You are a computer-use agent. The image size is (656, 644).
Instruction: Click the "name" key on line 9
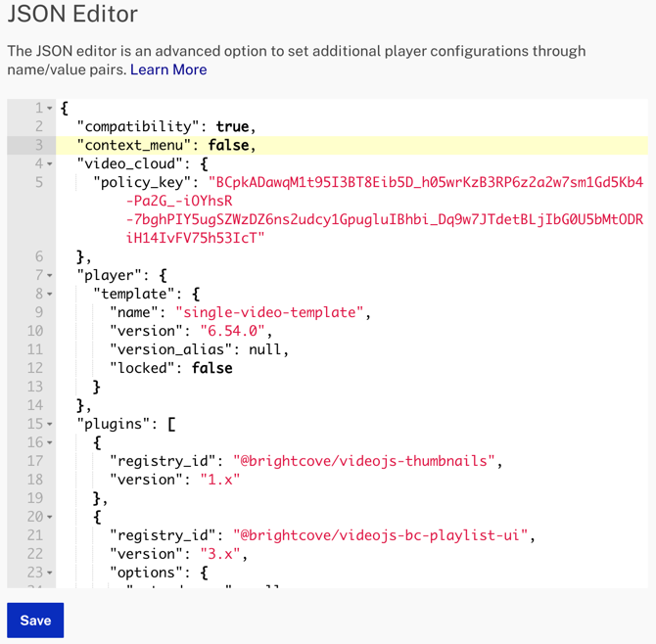(x=134, y=312)
